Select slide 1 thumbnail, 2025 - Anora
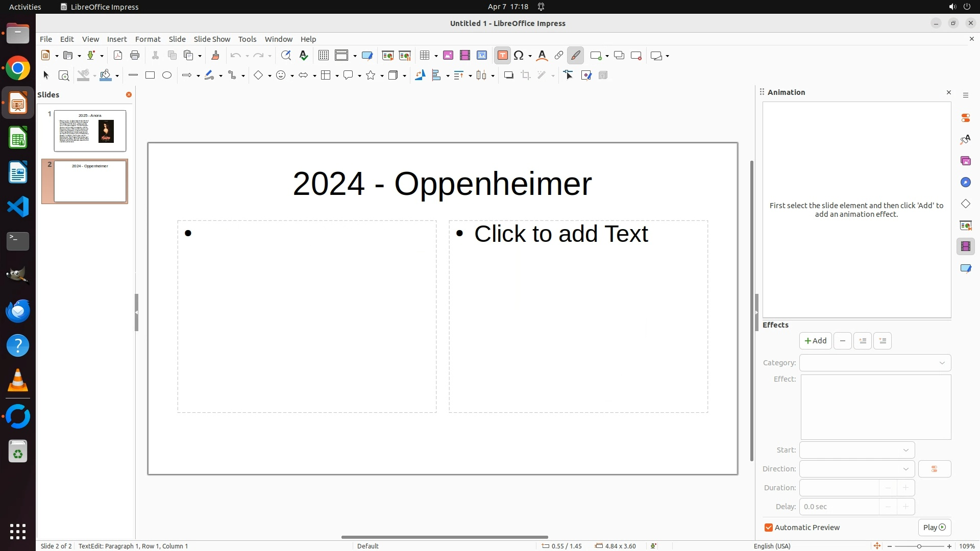 (90, 131)
